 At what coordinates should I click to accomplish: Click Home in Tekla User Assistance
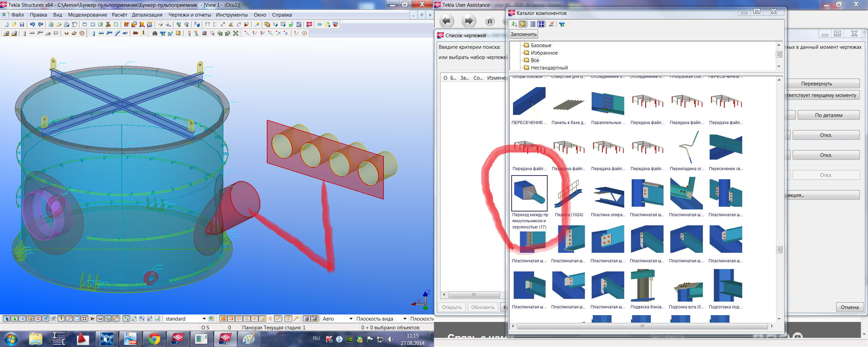490,21
